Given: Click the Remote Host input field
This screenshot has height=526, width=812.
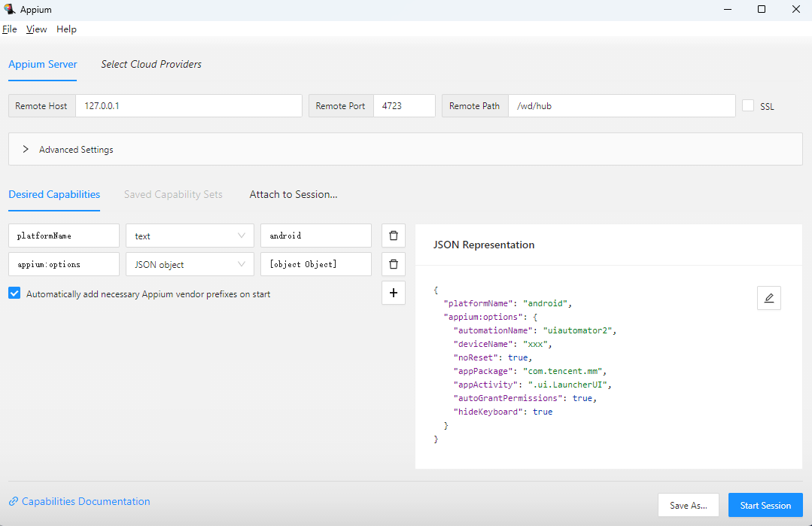Looking at the screenshot, I should 189,105.
